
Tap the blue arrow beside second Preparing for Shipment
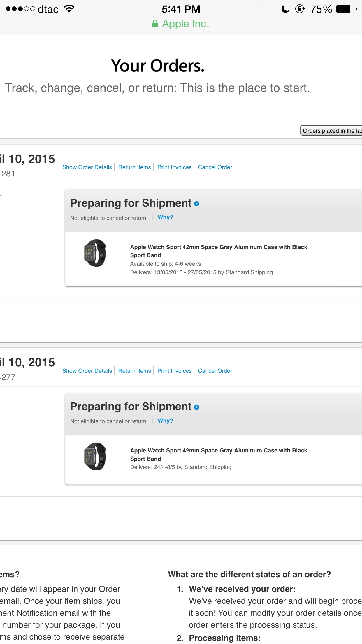tap(197, 407)
